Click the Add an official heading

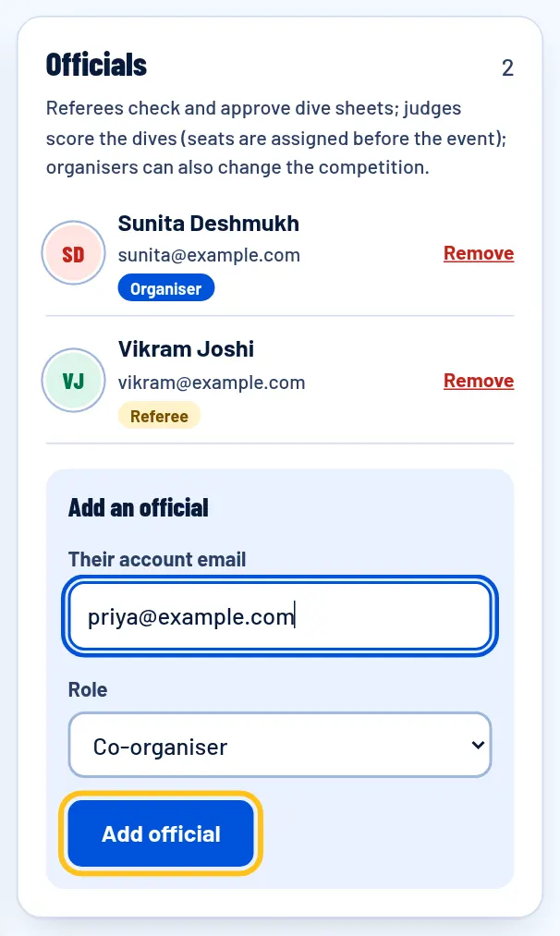139,508
